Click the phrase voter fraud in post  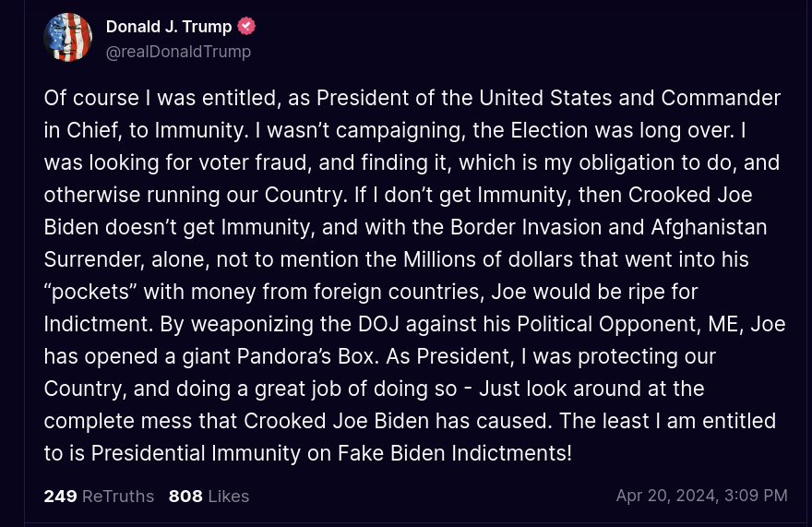tap(255, 162)
